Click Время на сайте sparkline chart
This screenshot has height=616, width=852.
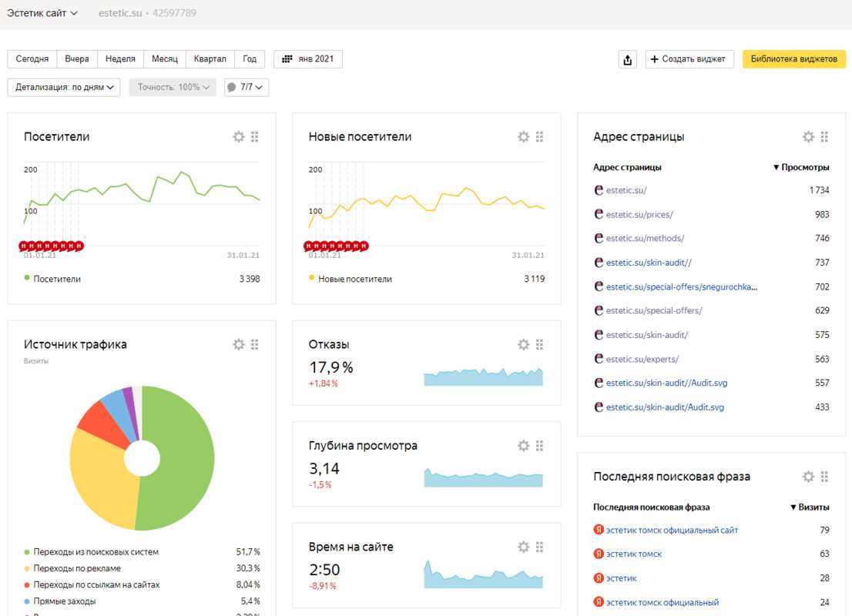point(483,574)
